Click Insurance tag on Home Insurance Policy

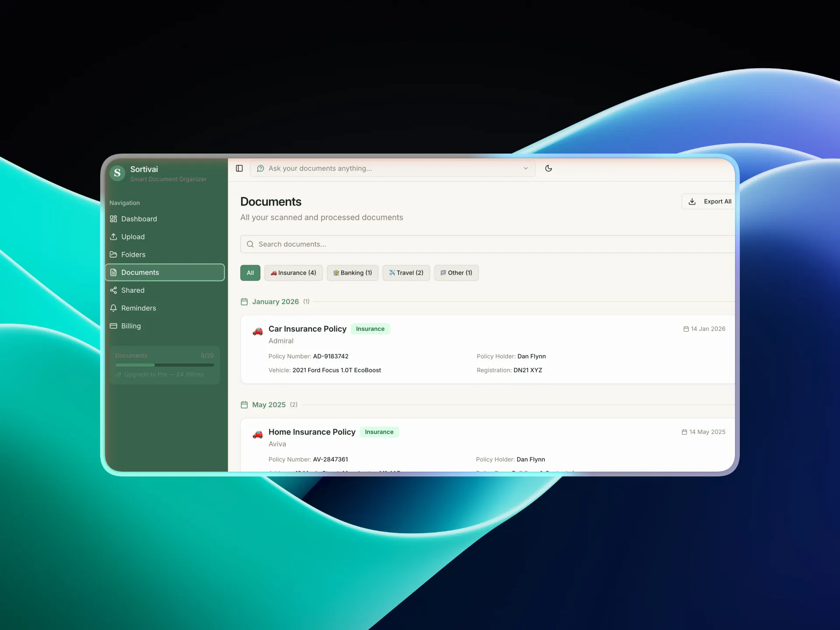379,432
